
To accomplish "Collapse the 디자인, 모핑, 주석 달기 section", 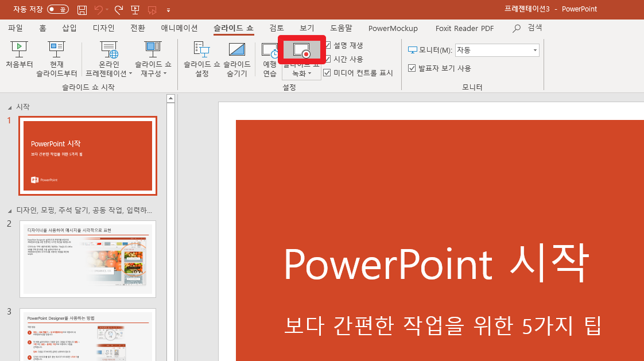I will (9, 211).
